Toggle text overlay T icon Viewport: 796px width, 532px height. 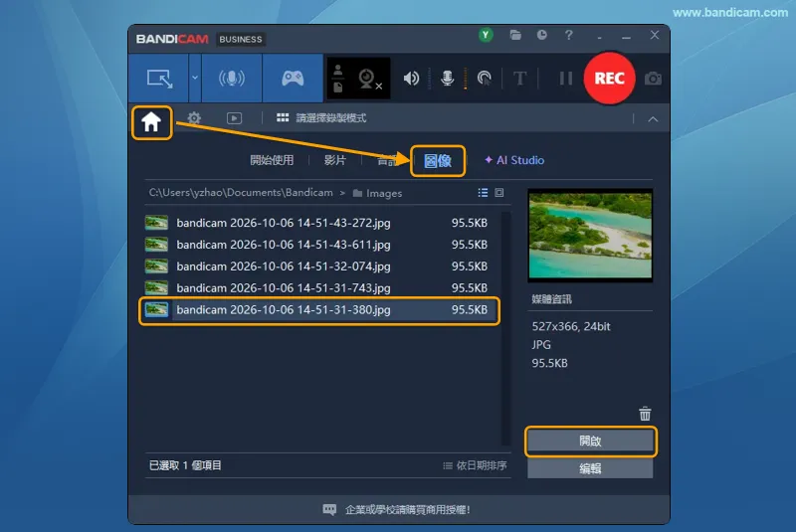(x=519, y=79)
